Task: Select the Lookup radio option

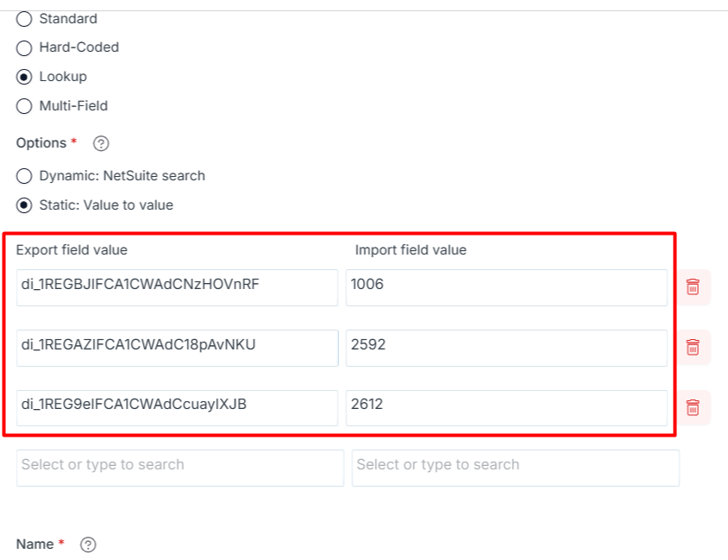Action: point(24,77)
